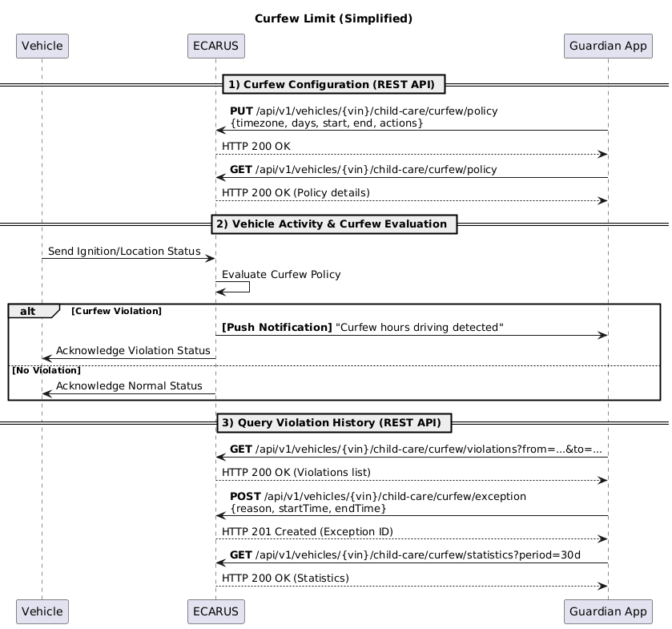This screenshot has width=672, height=629.
Task: Click the POST curfew exception message text
Action: (378, 502)
